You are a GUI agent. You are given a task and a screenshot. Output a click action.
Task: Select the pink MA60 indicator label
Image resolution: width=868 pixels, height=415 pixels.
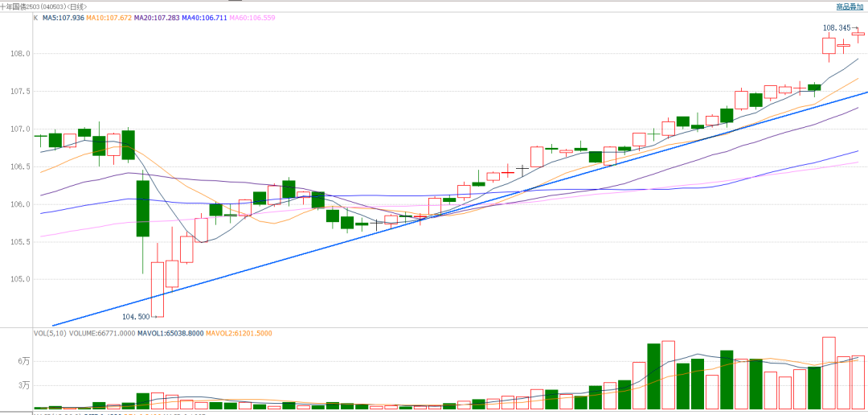251,17
